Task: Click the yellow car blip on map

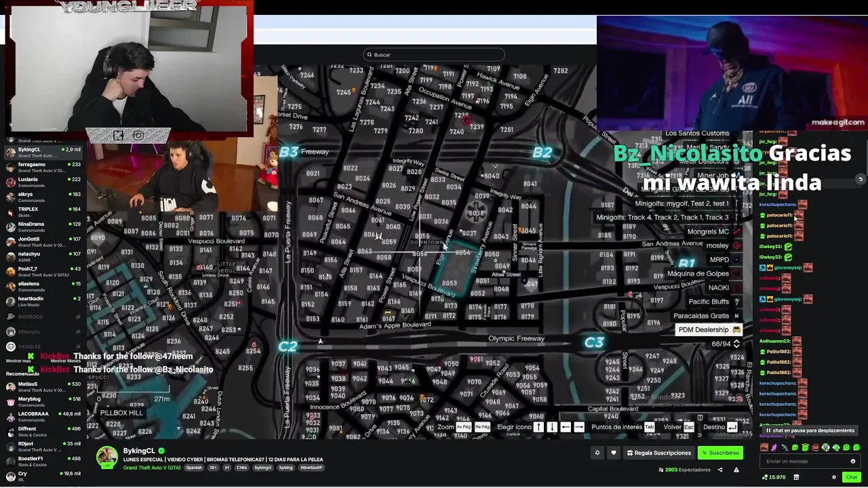Action: click(x=388, y=313)
